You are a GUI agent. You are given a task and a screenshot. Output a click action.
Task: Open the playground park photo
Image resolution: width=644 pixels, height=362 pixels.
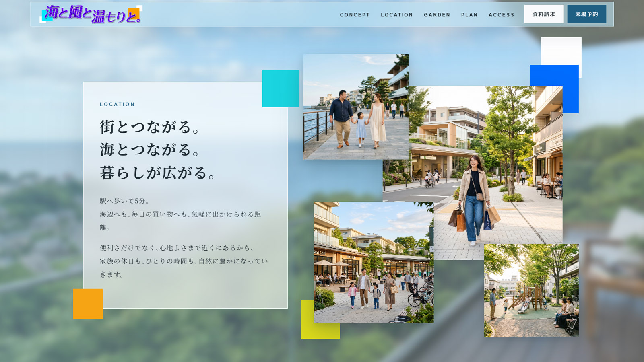531,290
